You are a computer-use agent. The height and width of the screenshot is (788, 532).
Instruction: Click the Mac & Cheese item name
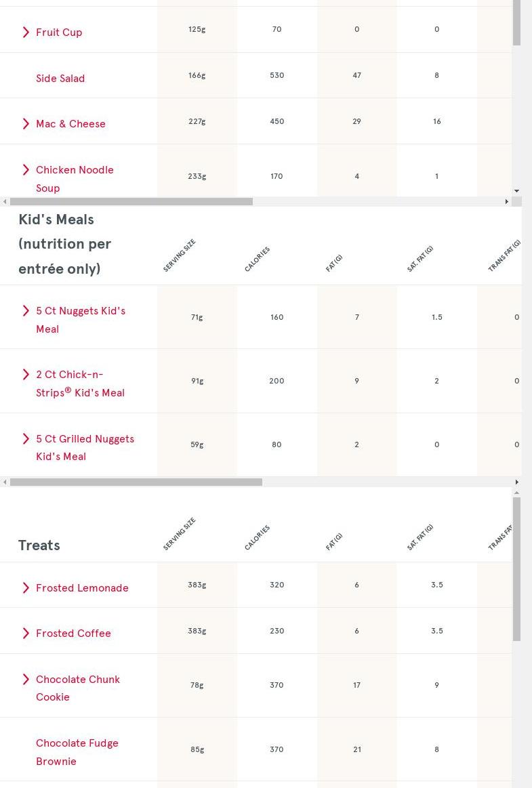[70, 124]
